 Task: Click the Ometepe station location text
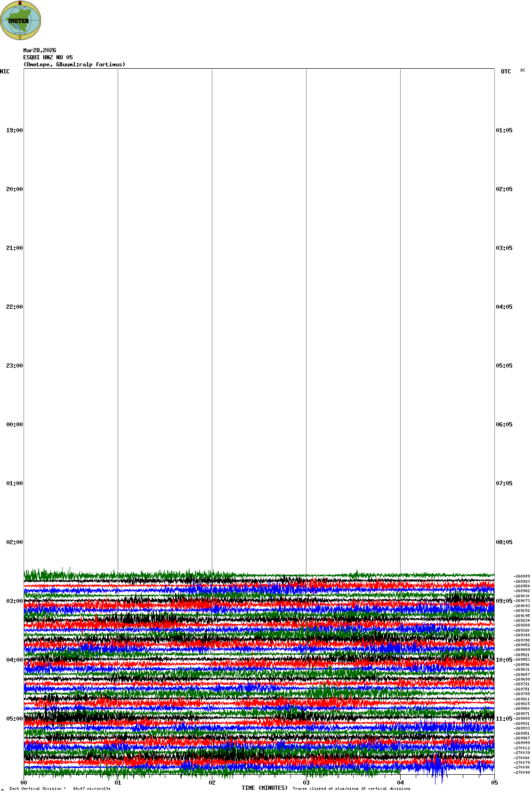point(74,64)
